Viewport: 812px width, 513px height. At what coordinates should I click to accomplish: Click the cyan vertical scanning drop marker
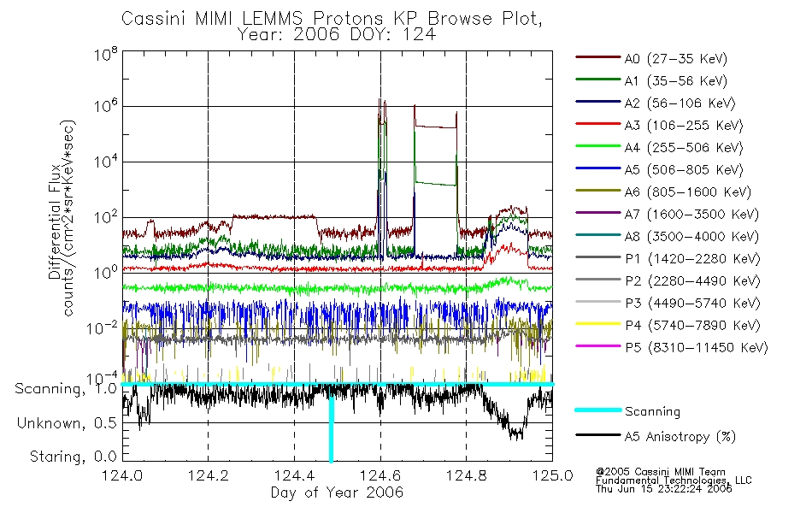332,424
